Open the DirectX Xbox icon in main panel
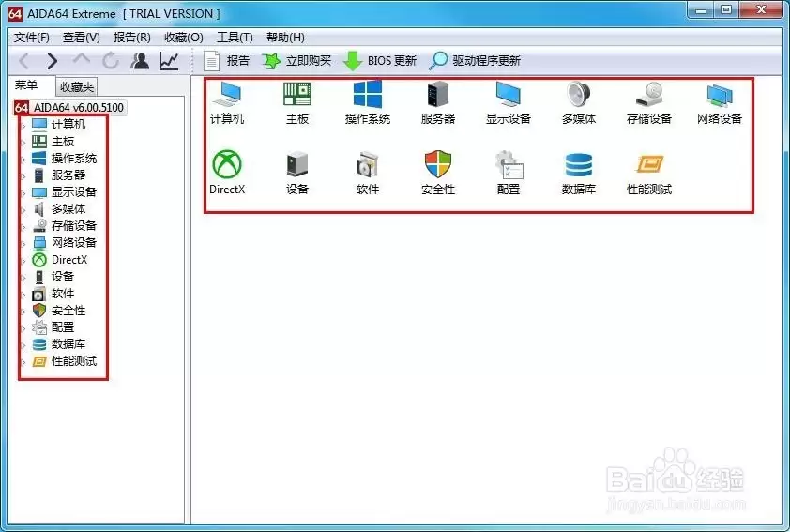 tap(227, 173)
